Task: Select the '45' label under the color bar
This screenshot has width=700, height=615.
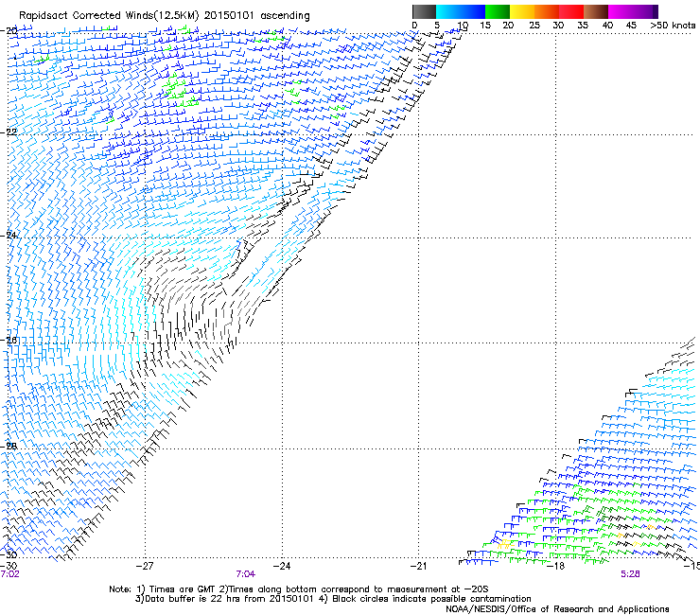Action: tap(631, 26)
